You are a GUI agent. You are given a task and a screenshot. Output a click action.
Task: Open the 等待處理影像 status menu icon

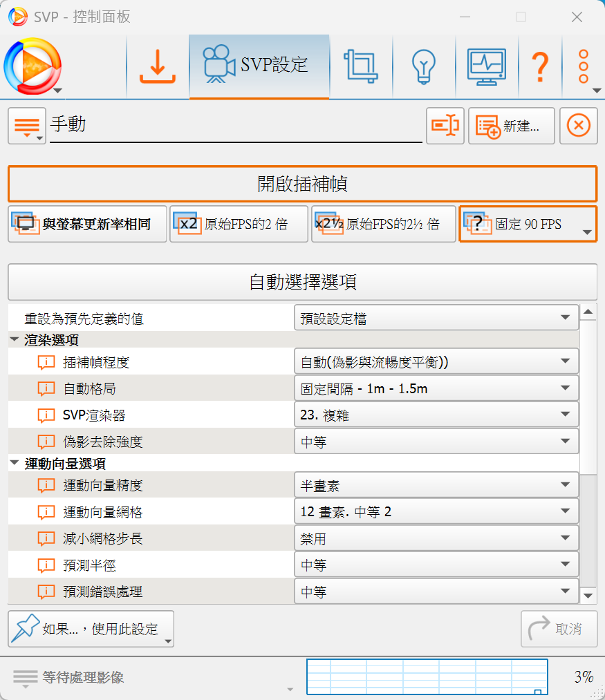(x=25, y=678)
